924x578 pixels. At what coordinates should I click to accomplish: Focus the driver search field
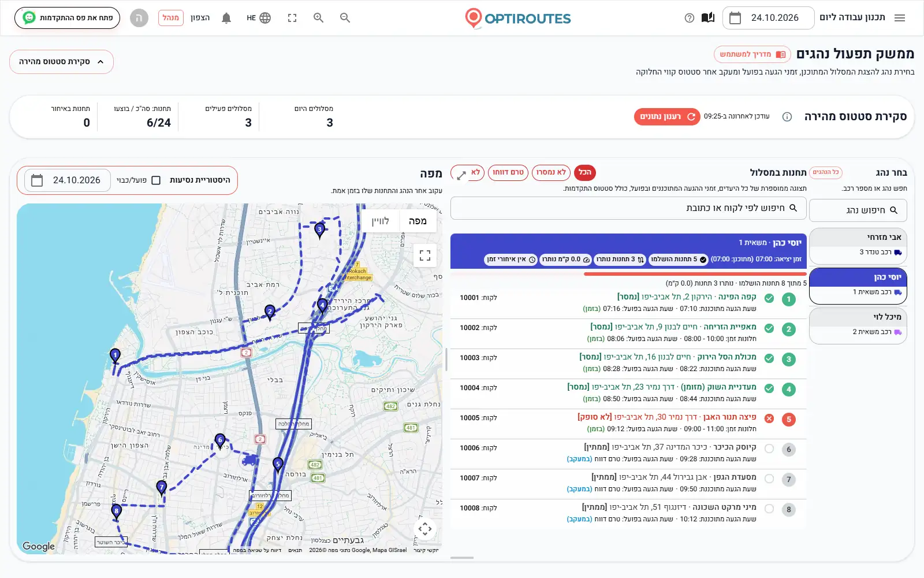[x=858, y=210]
